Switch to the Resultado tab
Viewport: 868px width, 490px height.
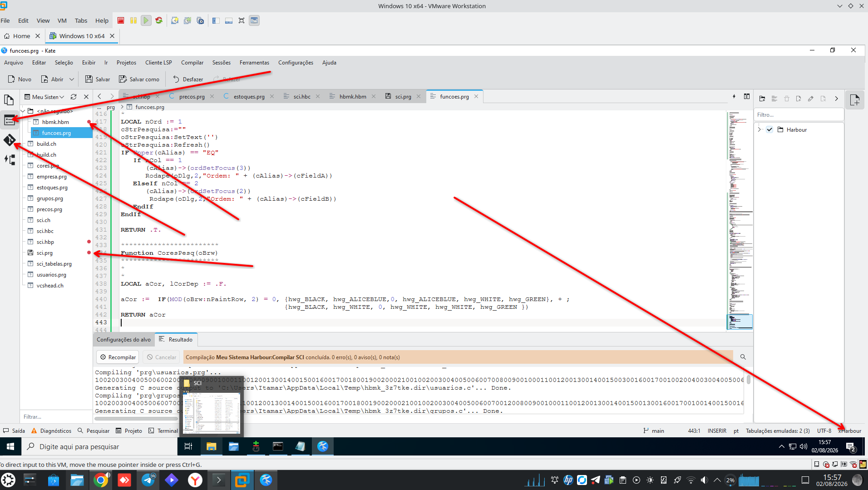tap(176, 340)
